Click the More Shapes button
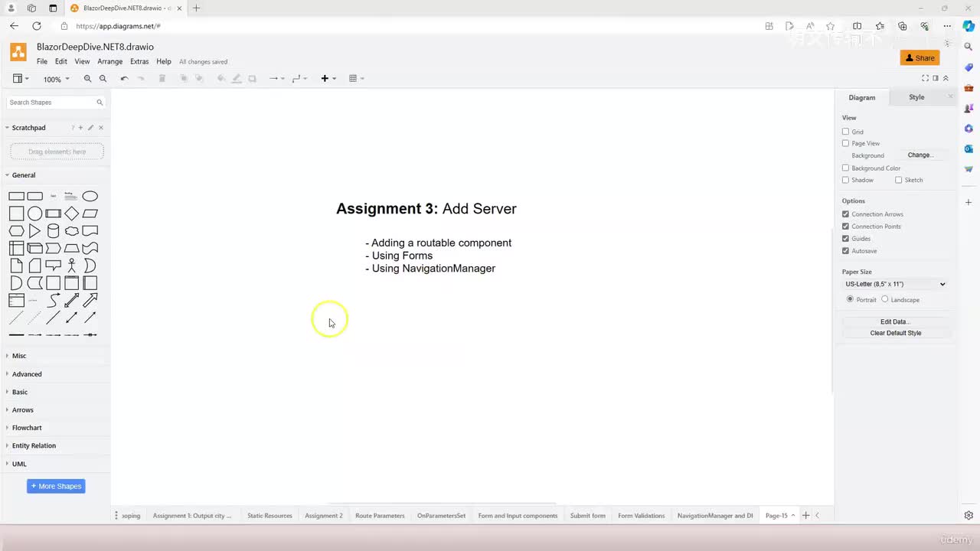980x551 pixels. pos(56,486)
